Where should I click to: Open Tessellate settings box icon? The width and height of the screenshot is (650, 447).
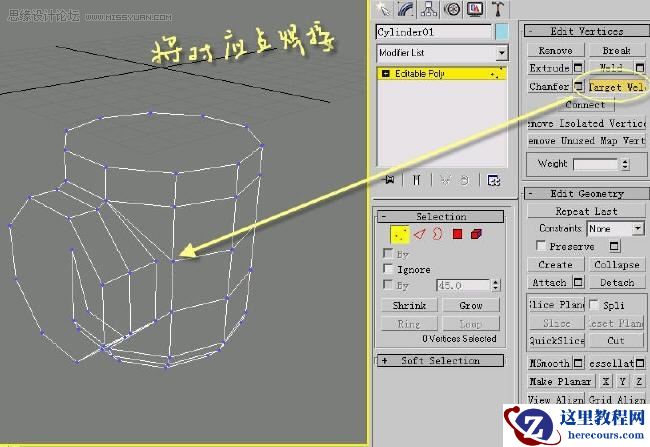640,363
